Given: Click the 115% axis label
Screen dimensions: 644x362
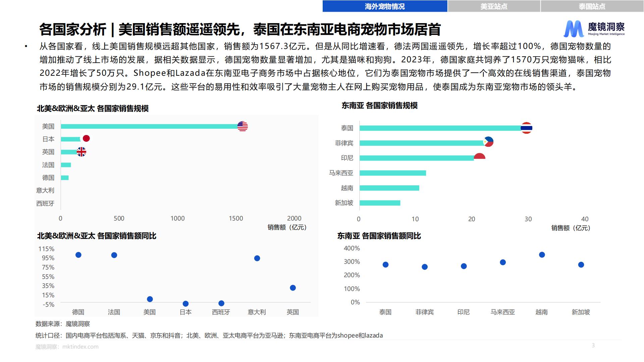Looking at the screenshot, I should click(46, 249).
